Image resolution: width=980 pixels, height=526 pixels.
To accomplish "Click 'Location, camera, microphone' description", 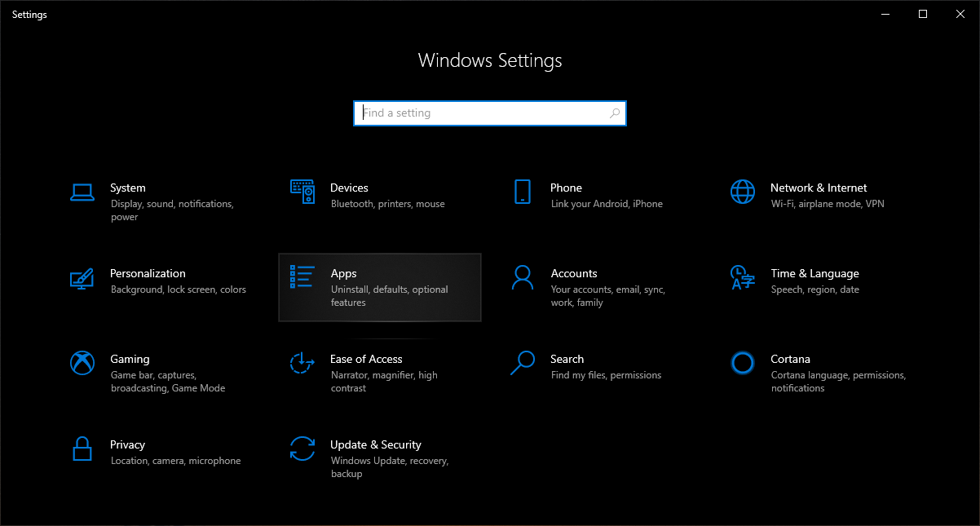I will click(x=176, y=461).
